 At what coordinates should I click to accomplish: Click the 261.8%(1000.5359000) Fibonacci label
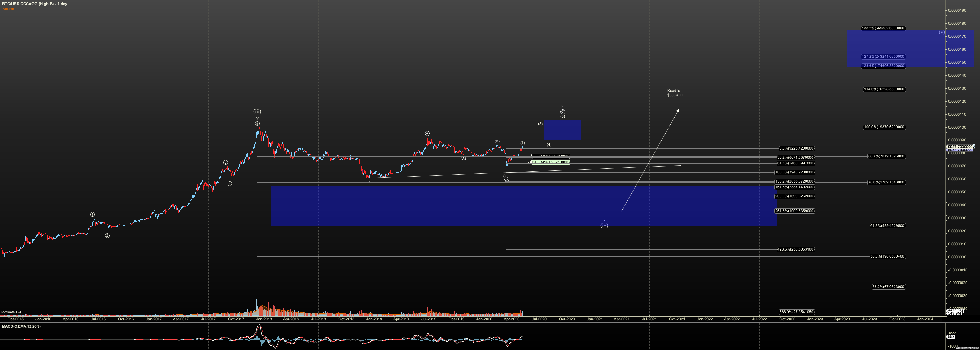pos(795,211)
